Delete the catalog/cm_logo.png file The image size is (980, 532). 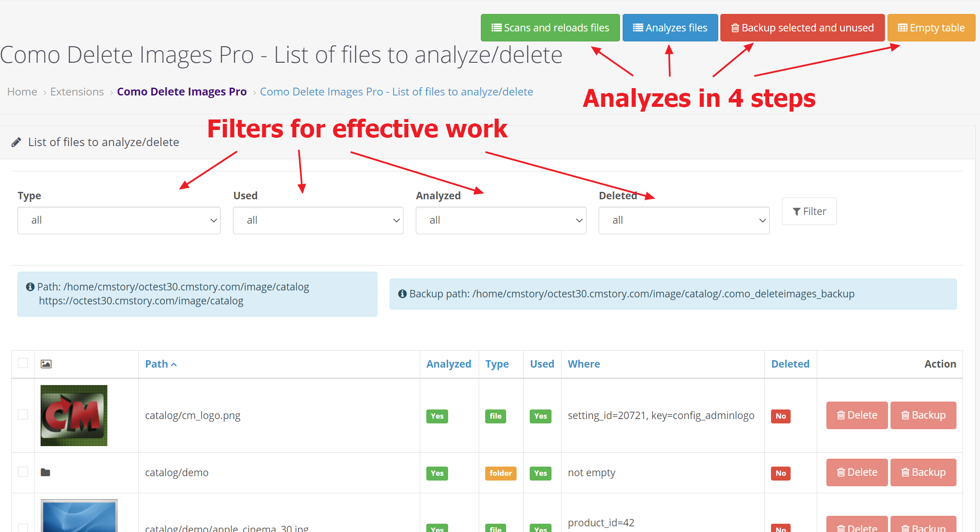[x=857, y=415]
